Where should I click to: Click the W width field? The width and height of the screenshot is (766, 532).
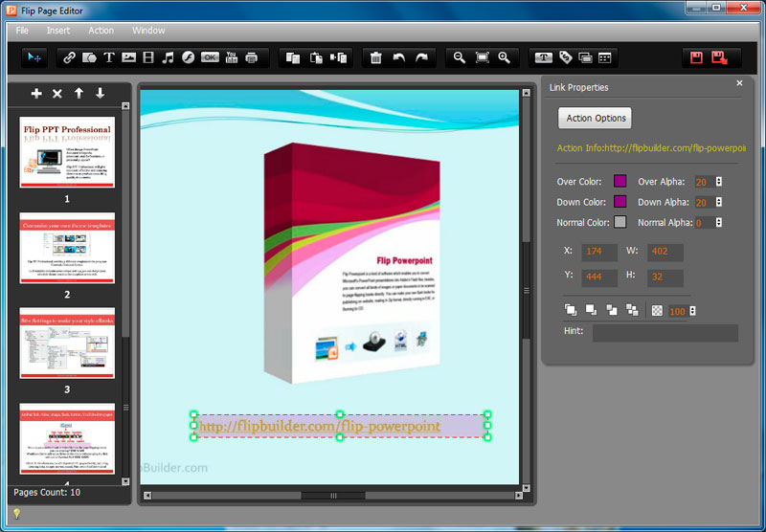pos(665,252)
